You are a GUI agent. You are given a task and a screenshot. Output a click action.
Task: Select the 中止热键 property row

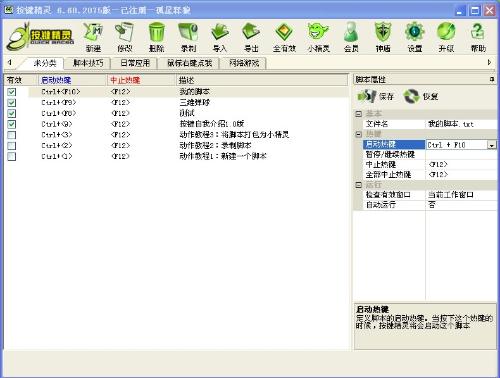click(430, 165)
